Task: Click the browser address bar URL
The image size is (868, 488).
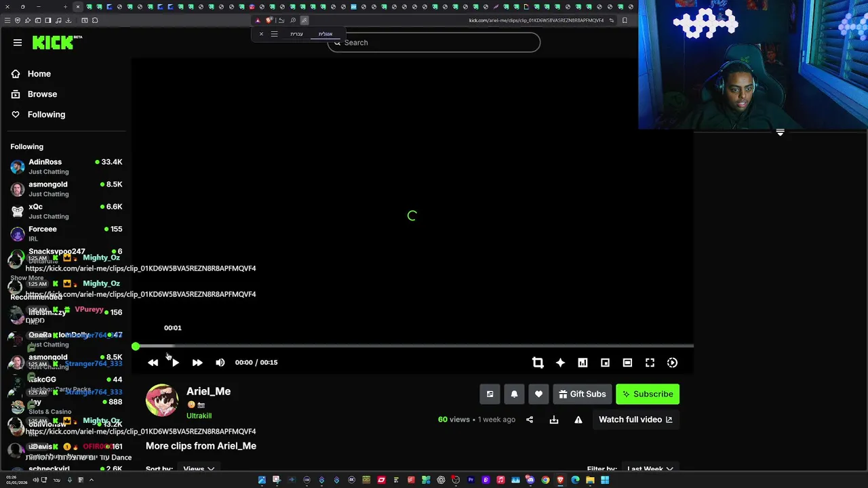Action: pyautogui.click(x=536, y=20)
